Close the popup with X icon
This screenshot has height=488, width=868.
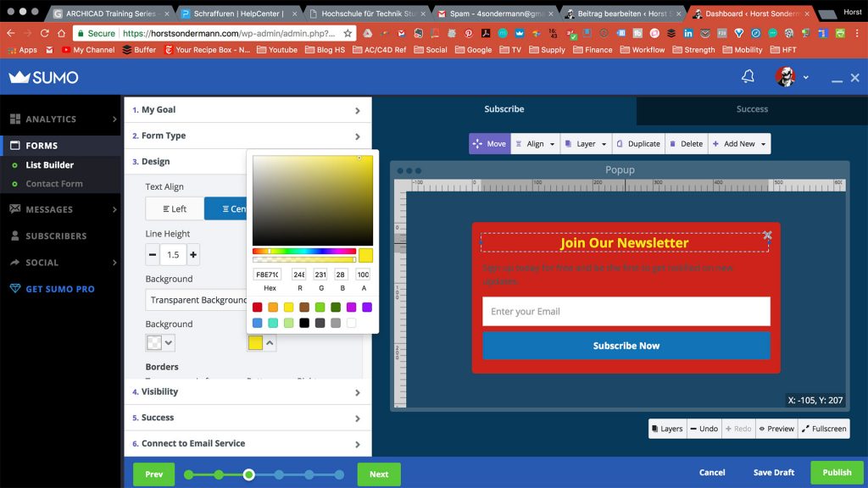click(767, 235)
